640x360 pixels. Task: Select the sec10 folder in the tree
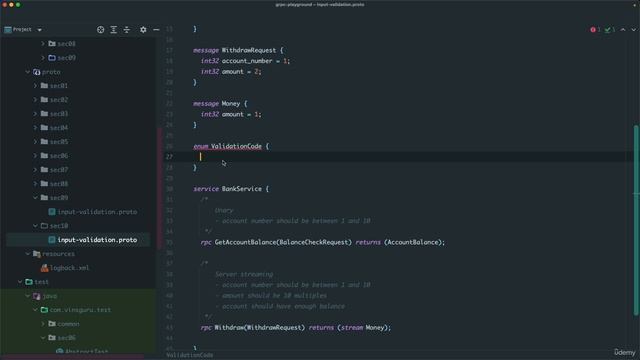[x=59, y=226]
